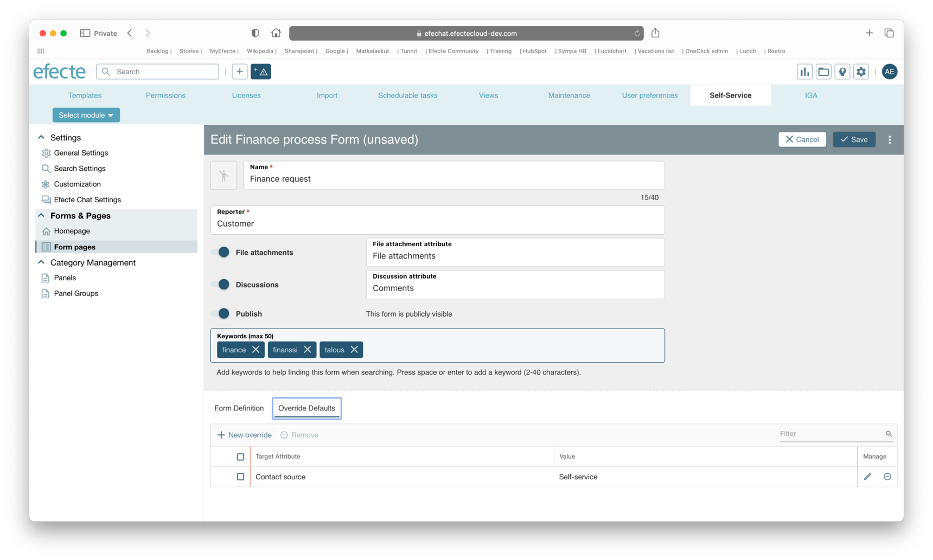Open the settings gear icon in the header
The height and width of the screenshot is (560, 933).
click(861, 72)
